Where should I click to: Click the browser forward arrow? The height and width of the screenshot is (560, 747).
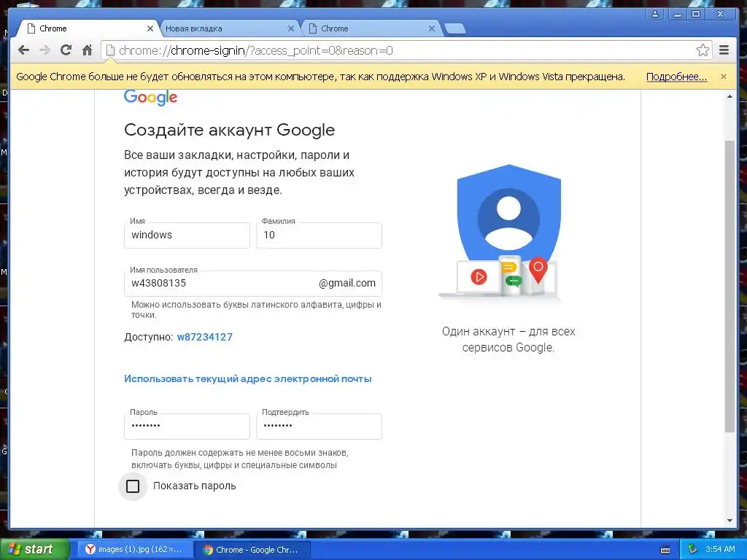[x=44, y=50]
